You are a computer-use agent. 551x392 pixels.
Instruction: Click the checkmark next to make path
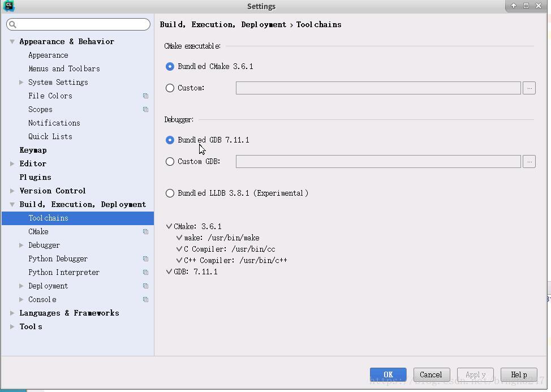point(179,238)
